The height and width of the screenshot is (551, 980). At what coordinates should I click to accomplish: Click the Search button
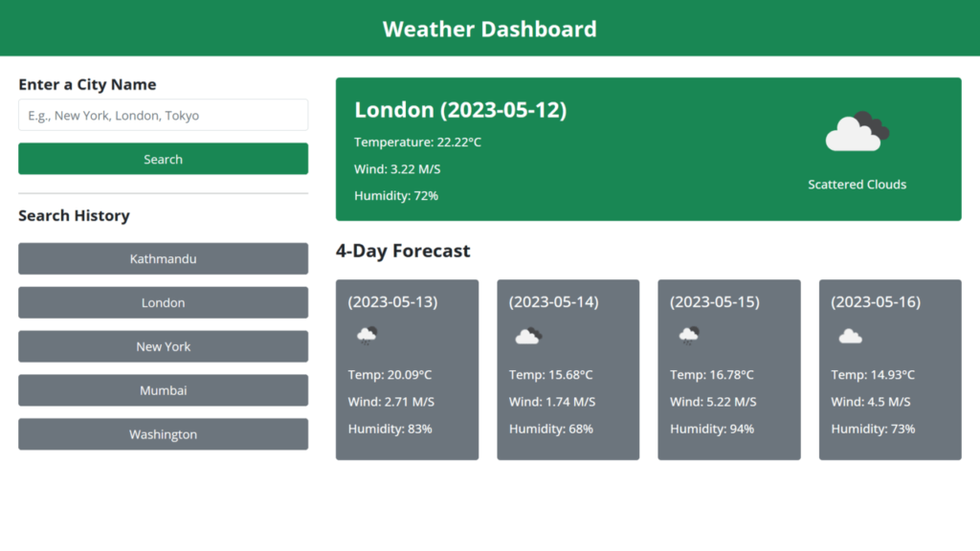(x=163, y=159)
